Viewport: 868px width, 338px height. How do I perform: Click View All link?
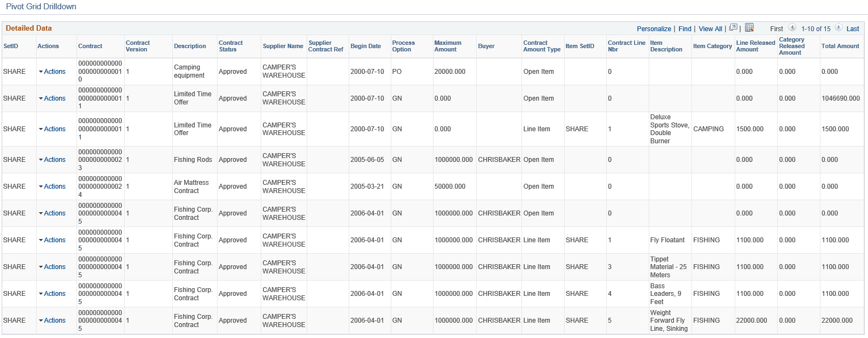click(710, 29)
